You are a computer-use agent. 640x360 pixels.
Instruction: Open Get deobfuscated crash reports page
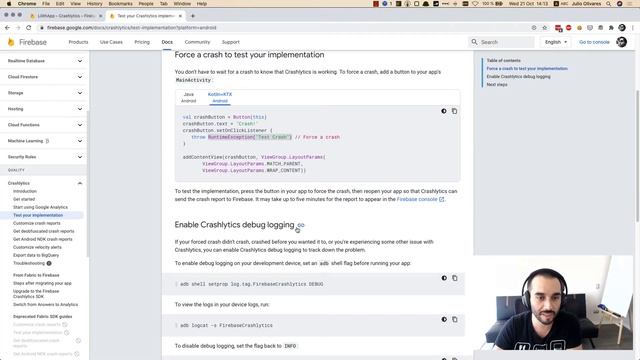pos(44,231)
